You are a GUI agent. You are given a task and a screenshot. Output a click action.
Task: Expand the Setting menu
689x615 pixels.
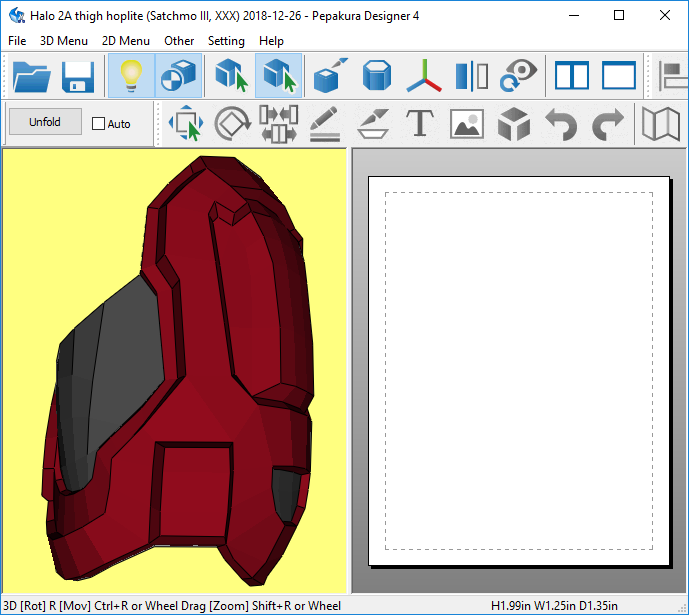coord(226,41)
